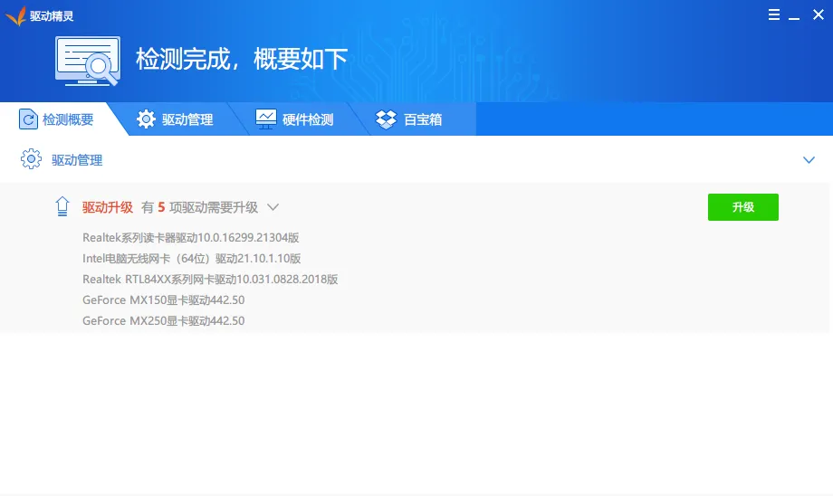Select Realtek RTL84XX系列网卡驱动 entry

[210, 279]
